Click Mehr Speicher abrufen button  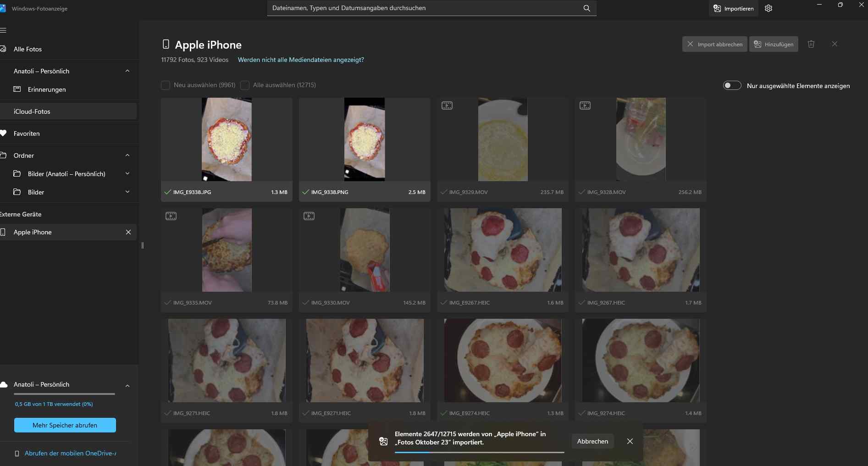65,425
